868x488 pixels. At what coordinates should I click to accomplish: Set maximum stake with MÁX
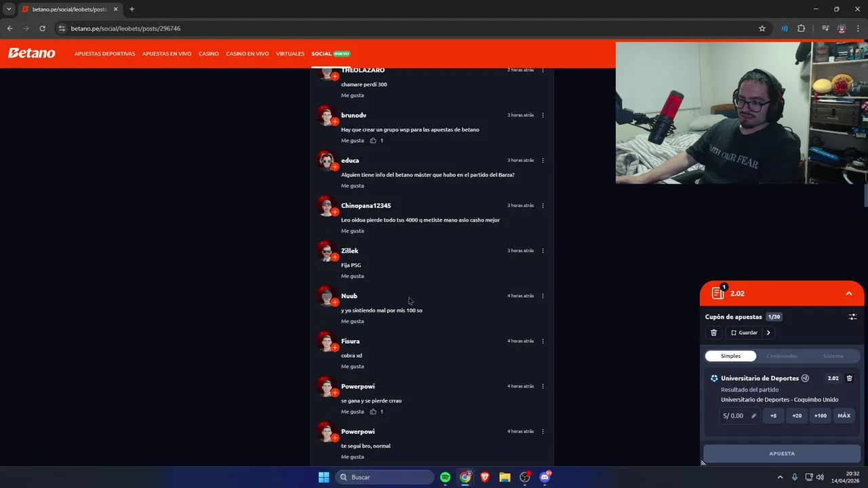pos(844,416)
